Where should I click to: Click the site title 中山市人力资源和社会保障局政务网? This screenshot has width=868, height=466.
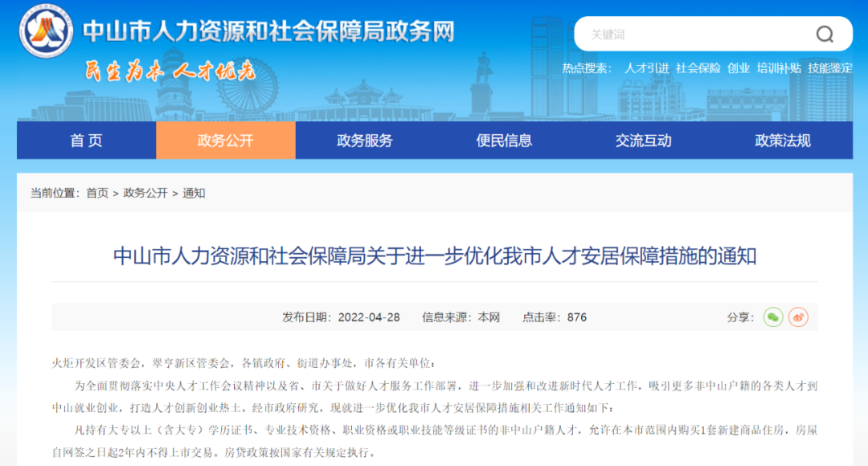coord(269,32)
